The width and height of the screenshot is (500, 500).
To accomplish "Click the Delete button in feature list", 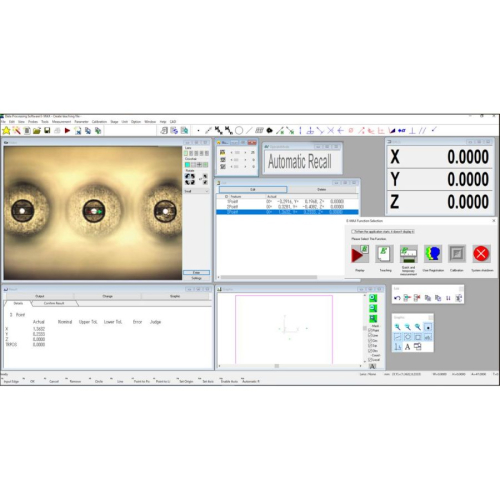I will pyautogui.click(x=322, y=189).
